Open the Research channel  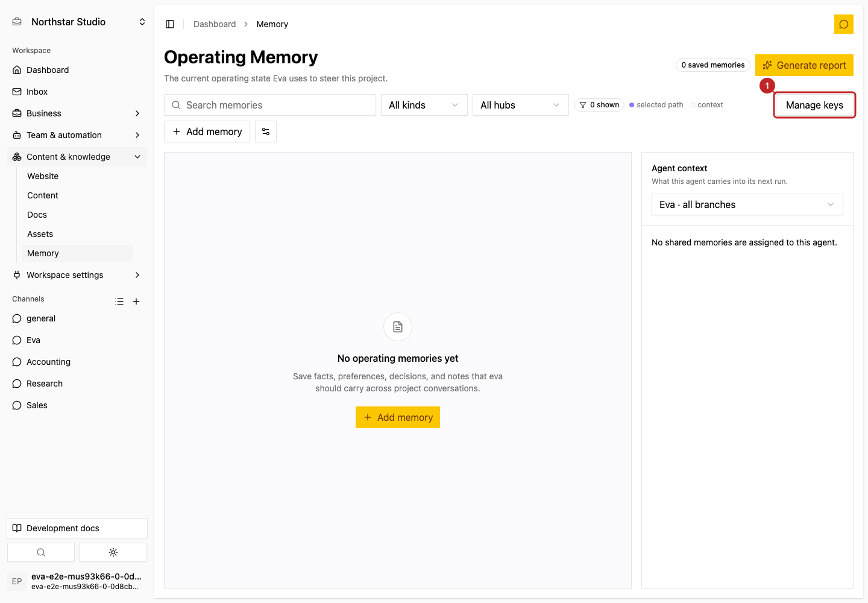pos(77,384)
